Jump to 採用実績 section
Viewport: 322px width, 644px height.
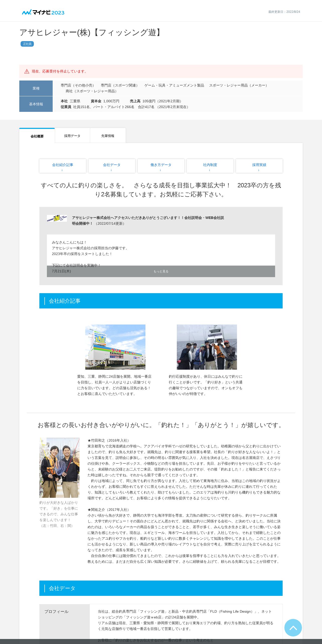[259, 166]
